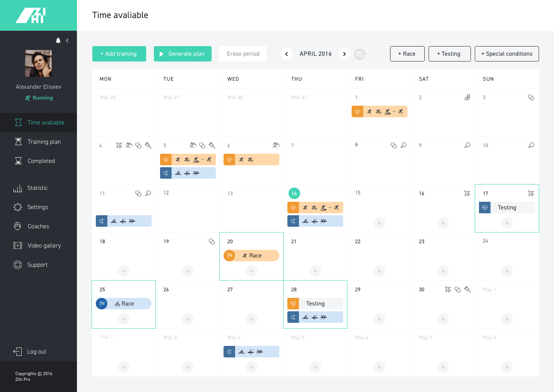Collapse the sidebar with the chevron
The width and height of the screenshot is (554, 392).
[67, 40]
